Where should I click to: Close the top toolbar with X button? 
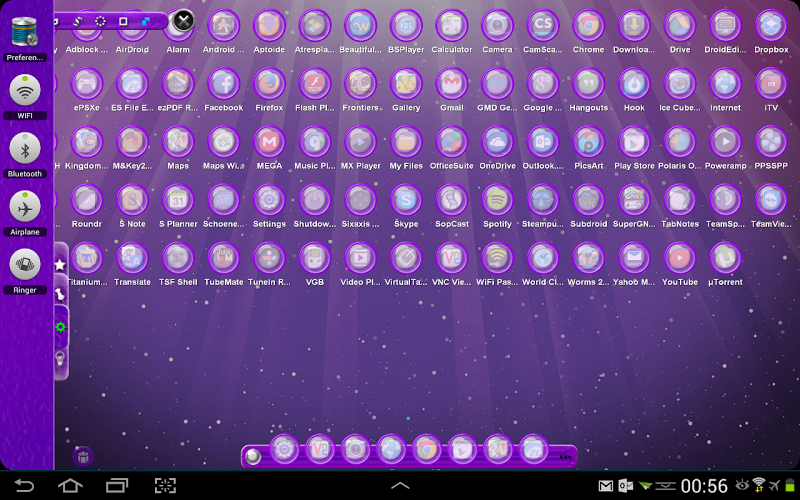184,21
